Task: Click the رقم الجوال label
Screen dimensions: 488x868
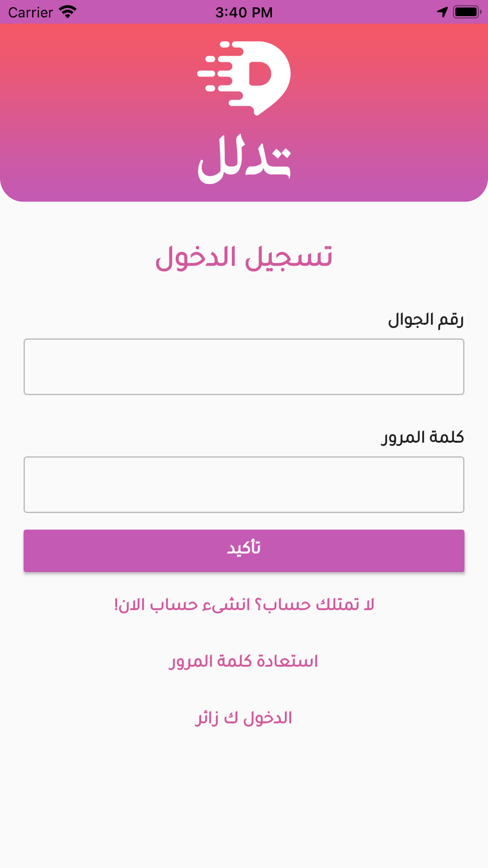Action: tap(426, 319)
